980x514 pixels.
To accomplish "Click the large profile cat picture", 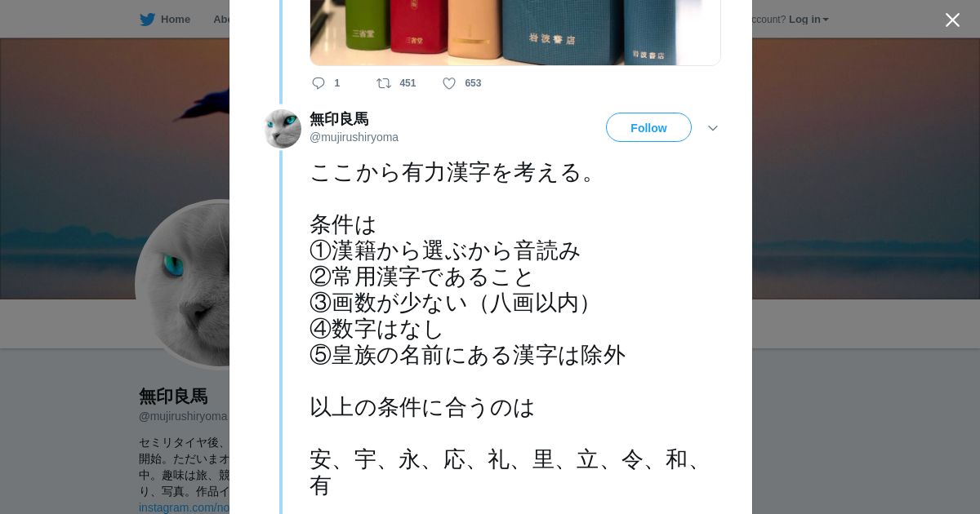I will pyautogui.click(x=183, y=284).
